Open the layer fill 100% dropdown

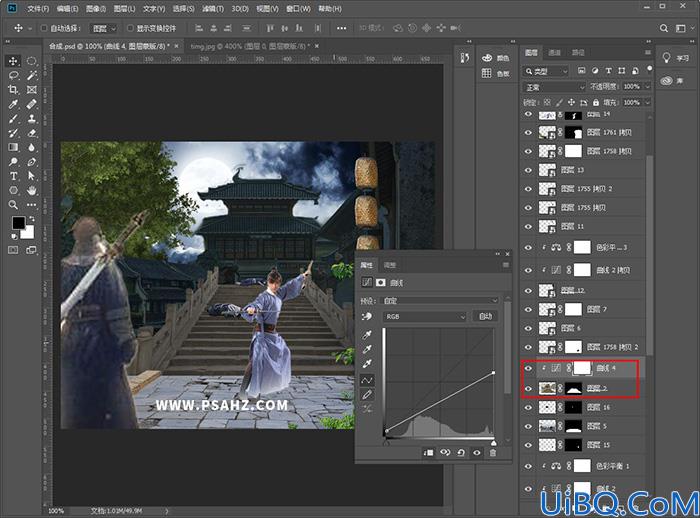648,103
